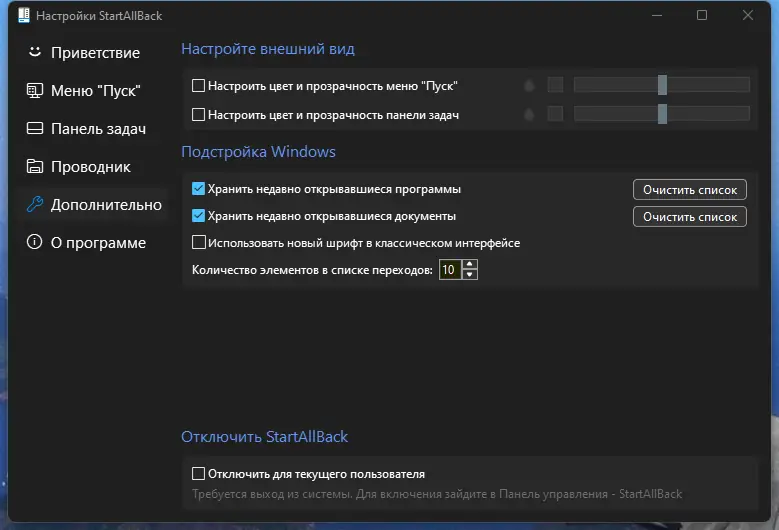Click the folder icon beside Проводник

coord(35,166)
